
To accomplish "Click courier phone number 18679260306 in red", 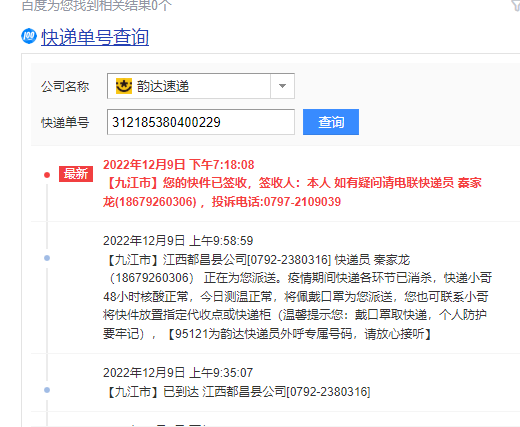I will pyautogui.click(x=156, y=202).
